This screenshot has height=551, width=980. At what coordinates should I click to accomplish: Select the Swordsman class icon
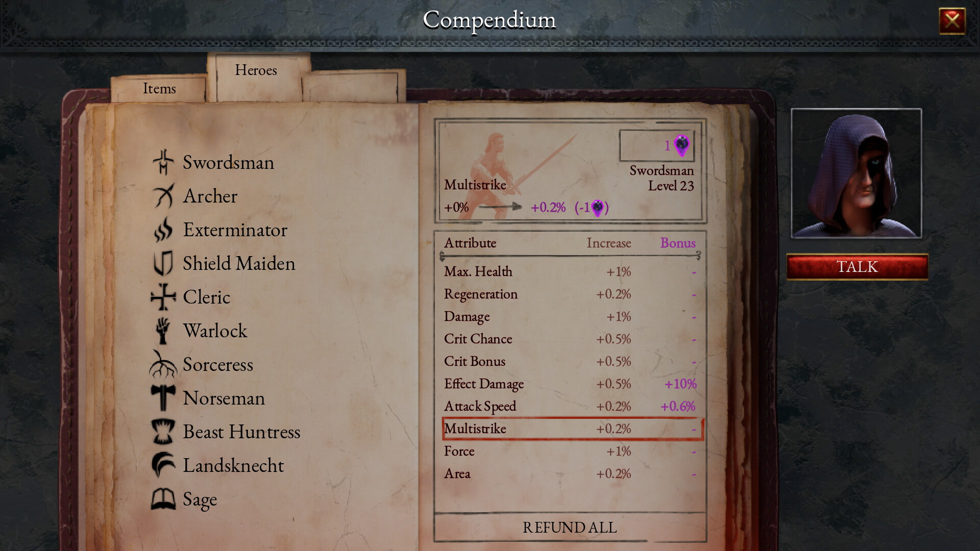(165, 161)
